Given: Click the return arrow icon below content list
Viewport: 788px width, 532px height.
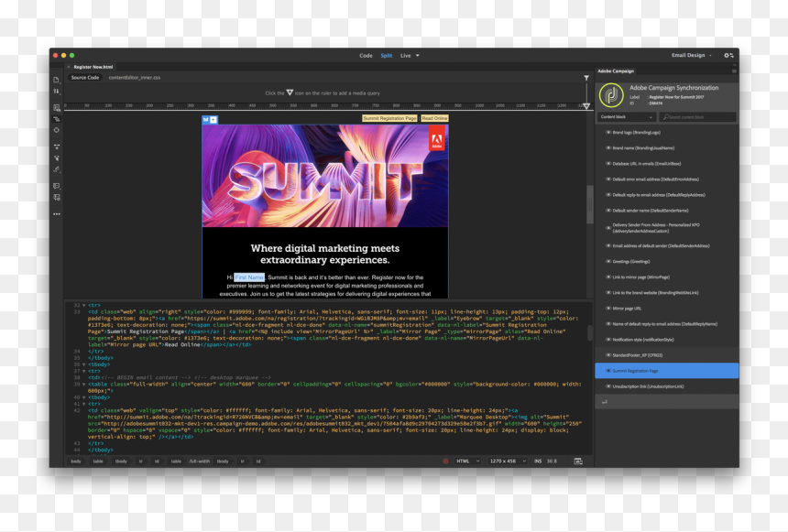Looking at the screenshot, I should pos(604,402).
